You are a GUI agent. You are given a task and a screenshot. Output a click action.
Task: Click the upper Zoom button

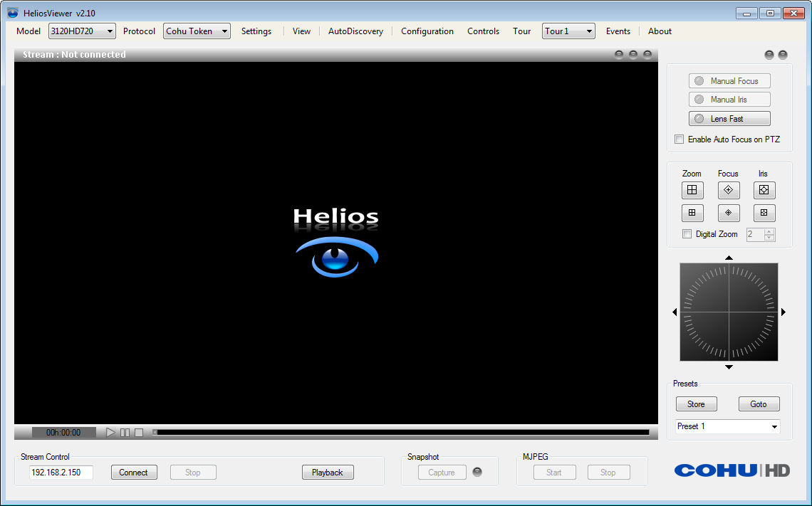click(692, 190)
